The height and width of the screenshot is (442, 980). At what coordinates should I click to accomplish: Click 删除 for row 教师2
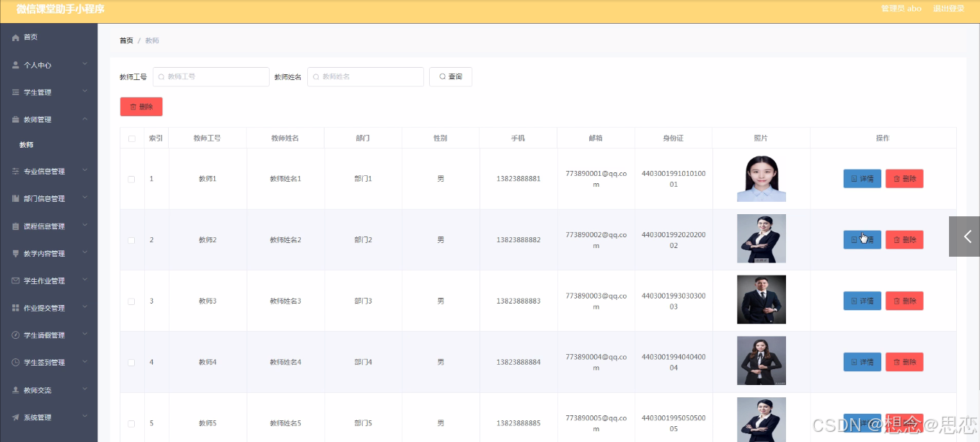[x=904, y=240]
